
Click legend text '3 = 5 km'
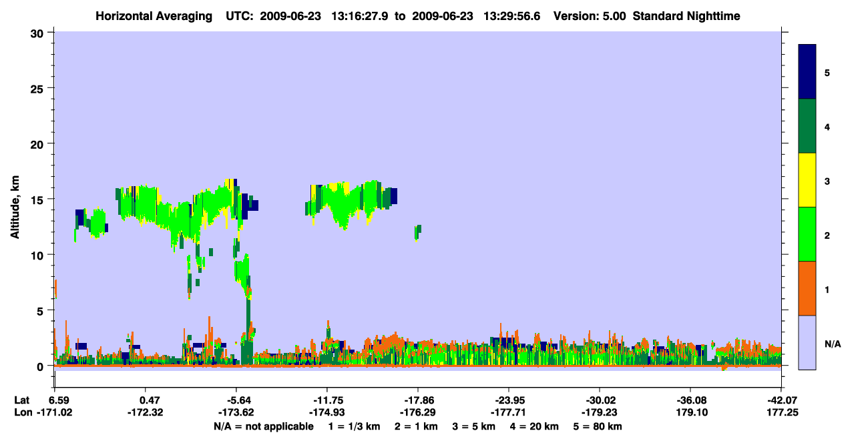[473, 426]
